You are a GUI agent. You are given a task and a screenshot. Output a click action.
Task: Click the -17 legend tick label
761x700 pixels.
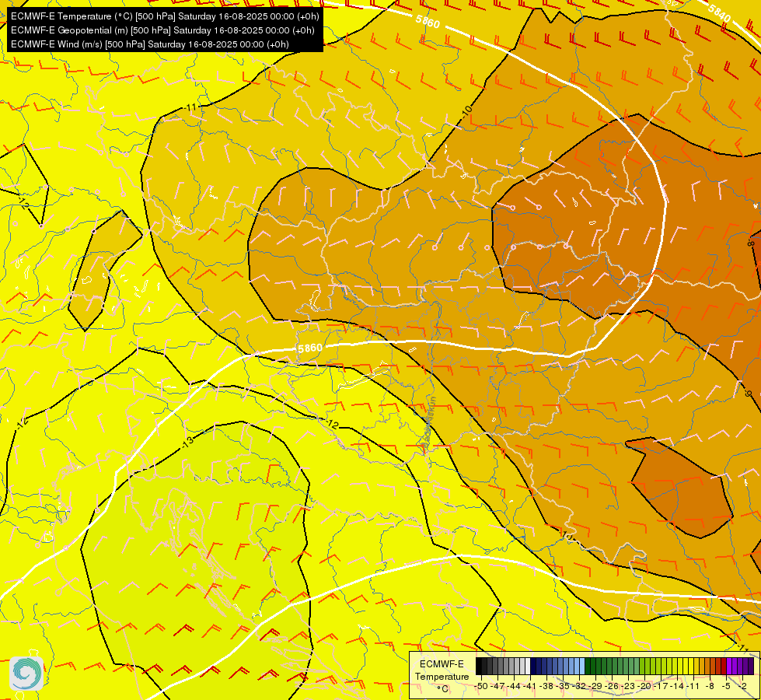661,686
